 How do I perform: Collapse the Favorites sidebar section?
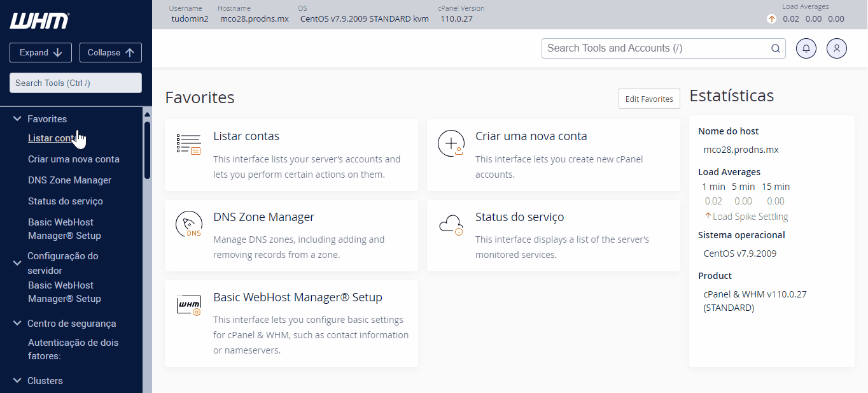click(18, 119)
